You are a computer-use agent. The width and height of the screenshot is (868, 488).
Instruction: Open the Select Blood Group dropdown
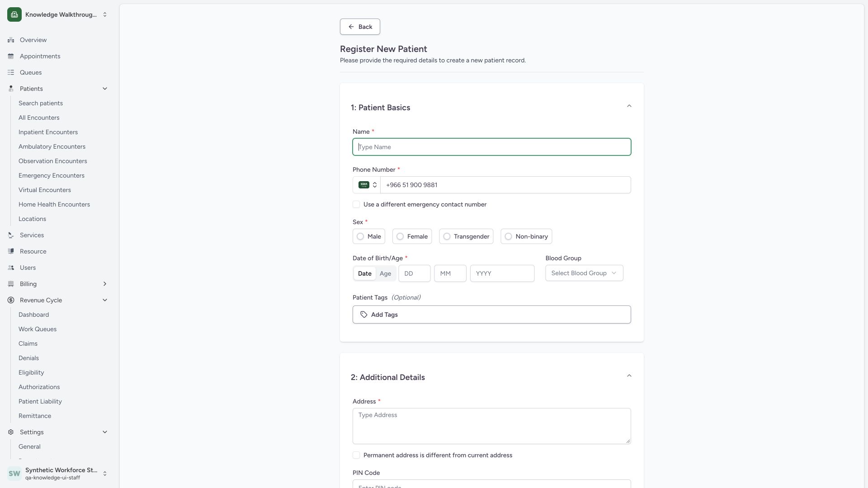(x=584, y=273)
